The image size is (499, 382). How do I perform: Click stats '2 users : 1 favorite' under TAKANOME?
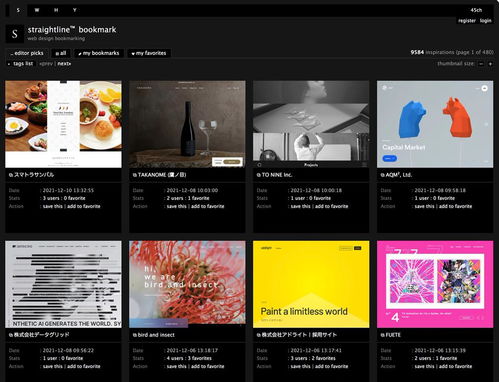(x=188, y=198)
